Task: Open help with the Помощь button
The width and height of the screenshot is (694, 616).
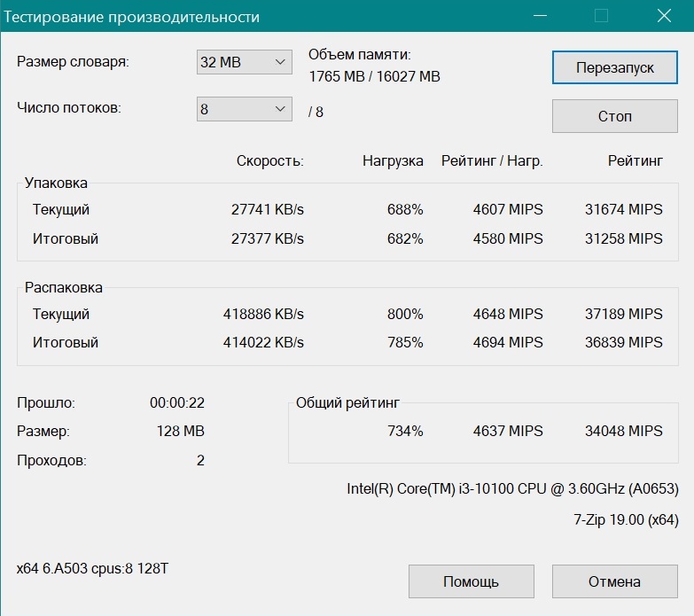Action: pos(471,581)
